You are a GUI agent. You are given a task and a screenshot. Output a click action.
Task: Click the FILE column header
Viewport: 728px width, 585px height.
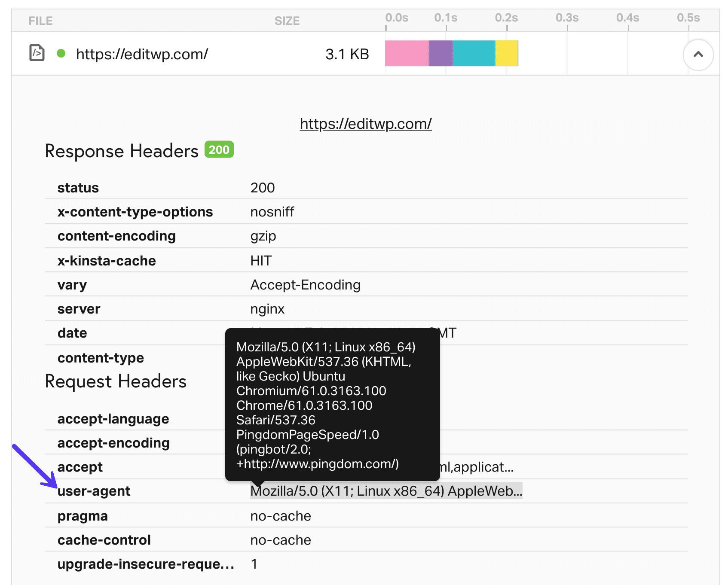point(40,20)
